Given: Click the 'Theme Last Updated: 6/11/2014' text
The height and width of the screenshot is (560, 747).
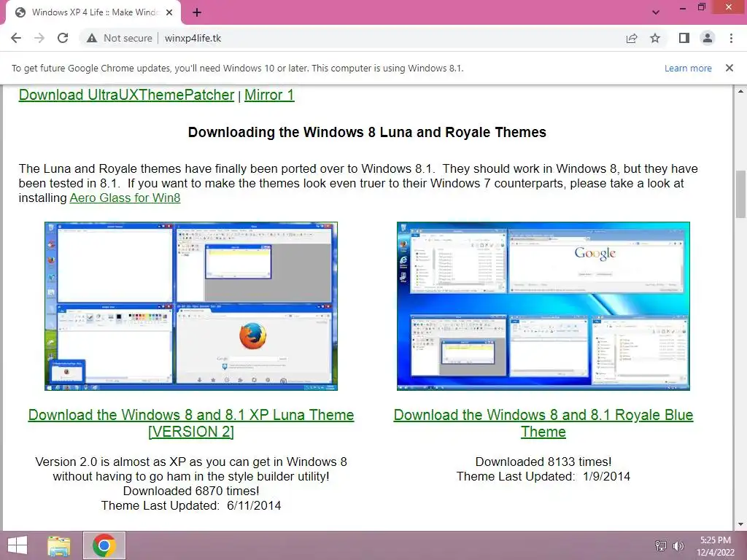Looking at the screenshot, I should click(191, 506).
